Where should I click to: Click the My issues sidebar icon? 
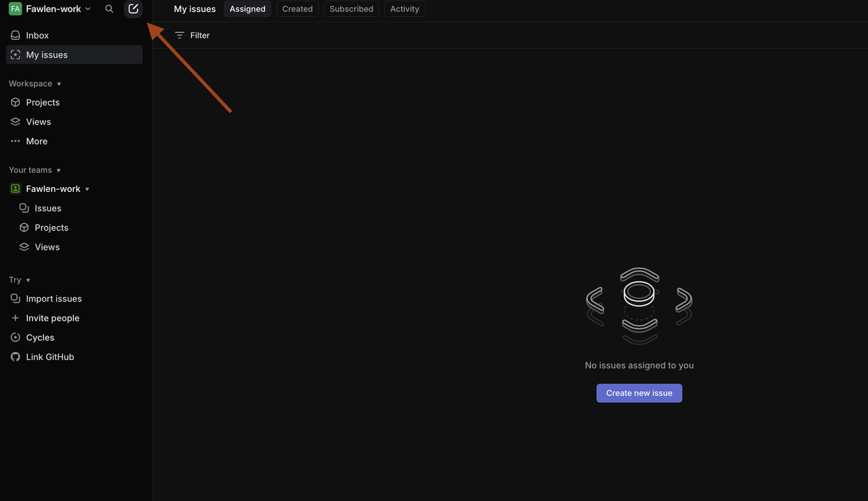(16, 55)
